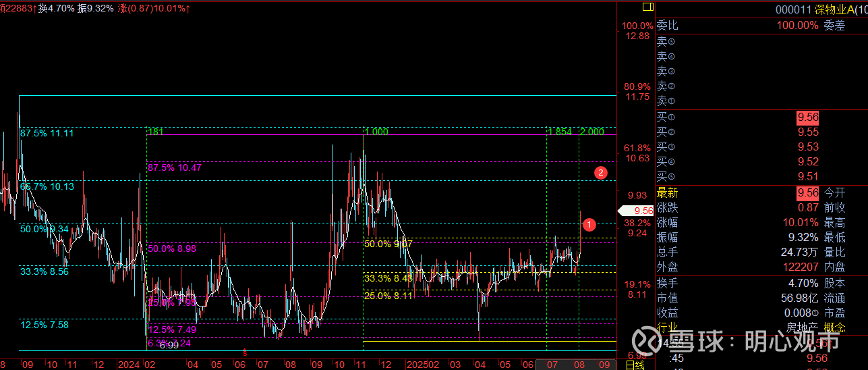Select green cycle label 181
The width and height of the screenshot is (868, 370).
[156, 132]
